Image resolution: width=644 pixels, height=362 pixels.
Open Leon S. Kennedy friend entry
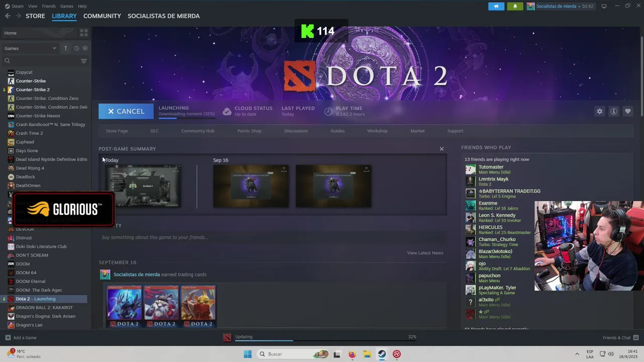pos(497,218)
